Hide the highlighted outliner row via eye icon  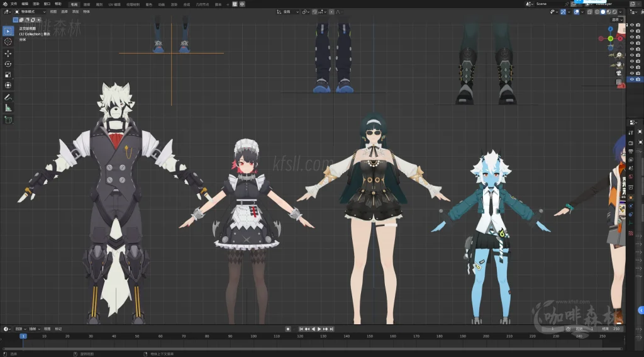(631, 79)
